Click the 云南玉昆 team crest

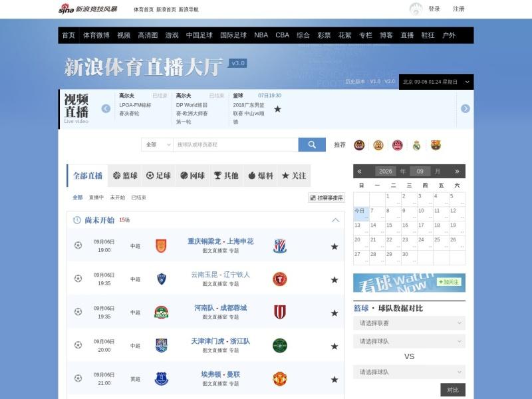(162, 279)
